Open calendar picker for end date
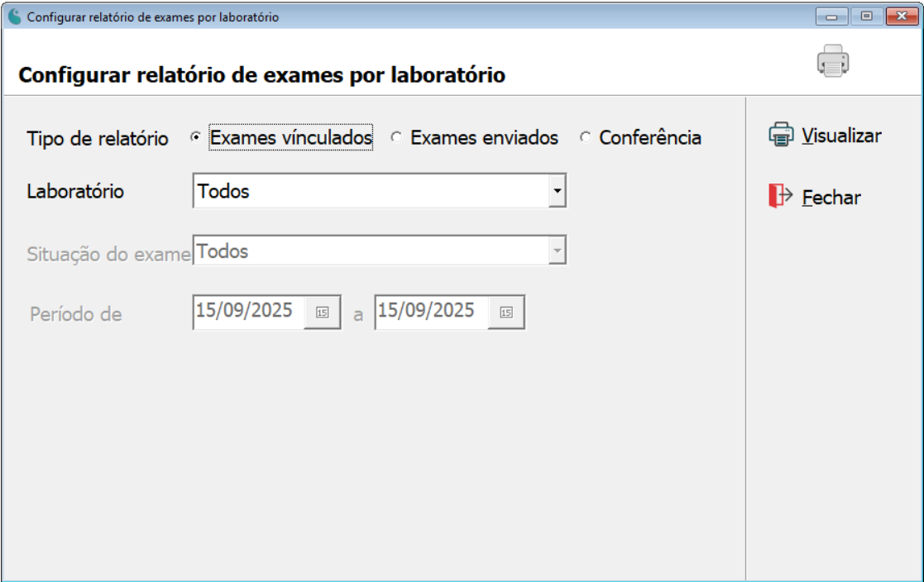924x582 pixels. (x=506, y=312)
